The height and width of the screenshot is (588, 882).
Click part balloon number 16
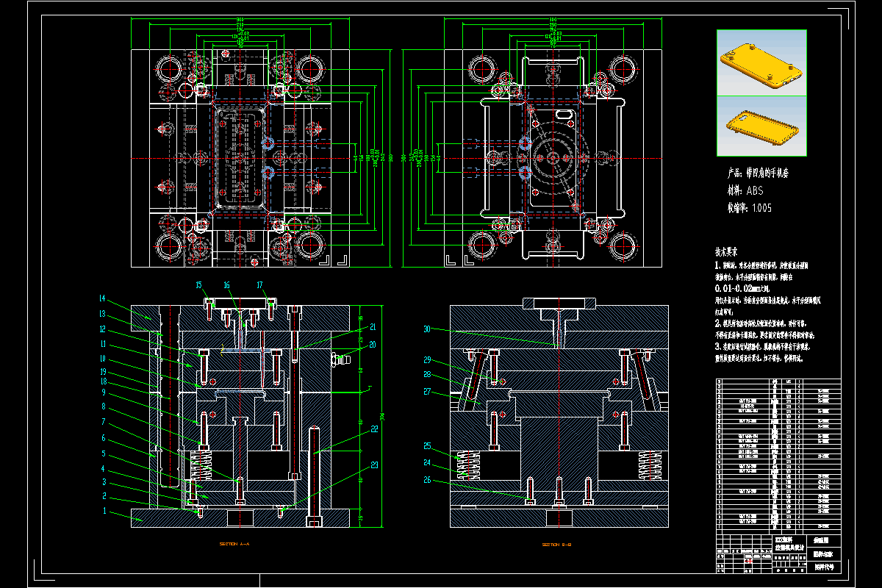point(226,284)
